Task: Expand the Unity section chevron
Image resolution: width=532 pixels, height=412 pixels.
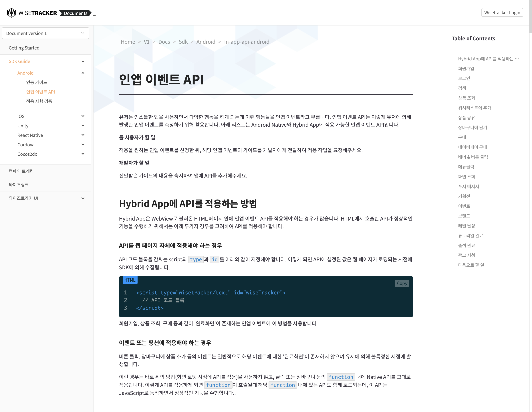Action: [83, 126]
